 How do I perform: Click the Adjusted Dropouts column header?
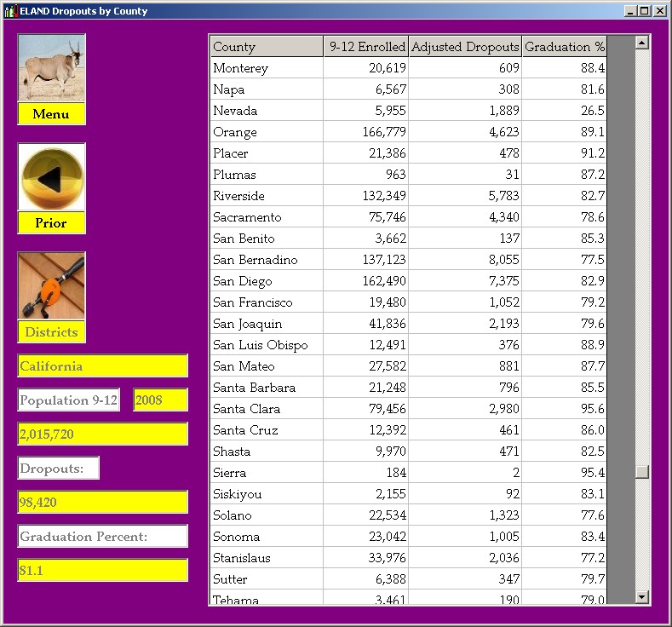coord(465,47)
